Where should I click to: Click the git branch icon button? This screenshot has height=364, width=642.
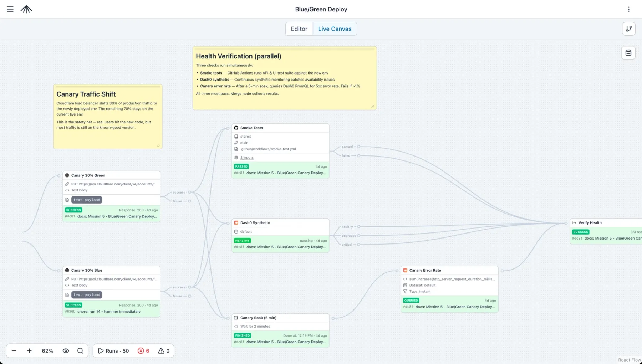tap(629, 29)
